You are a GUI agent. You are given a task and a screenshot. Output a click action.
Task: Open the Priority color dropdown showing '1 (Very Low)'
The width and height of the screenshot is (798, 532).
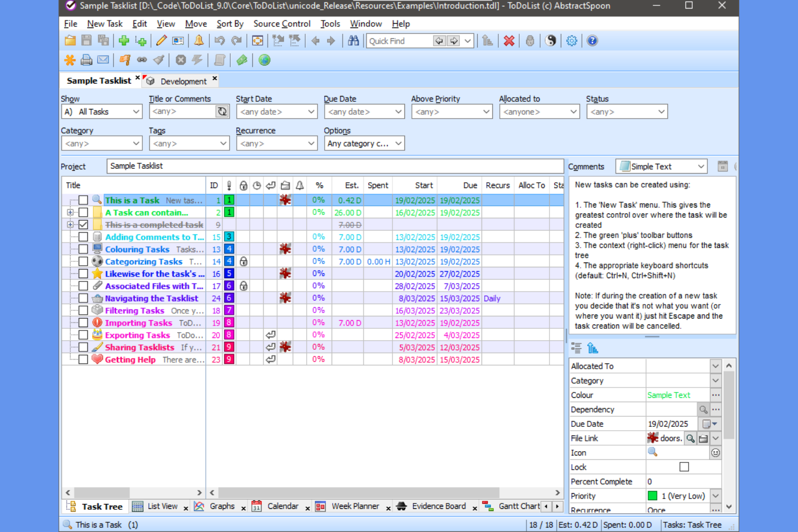(716, 495)
